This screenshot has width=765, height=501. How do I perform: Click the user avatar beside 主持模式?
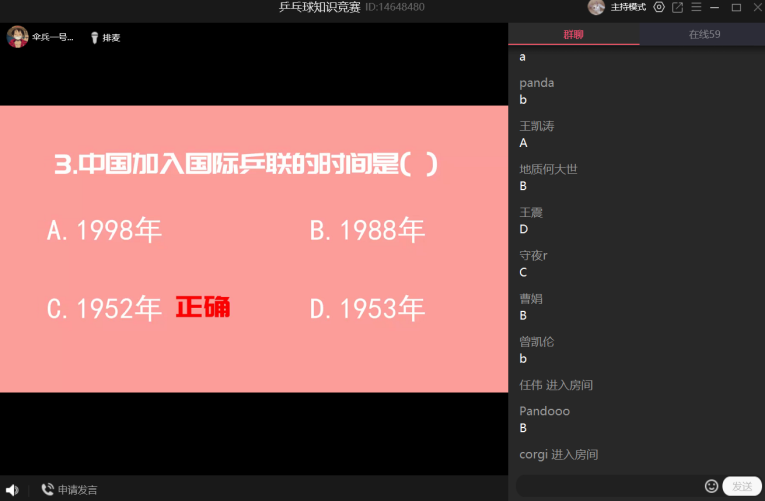click(x=596, y=8)
